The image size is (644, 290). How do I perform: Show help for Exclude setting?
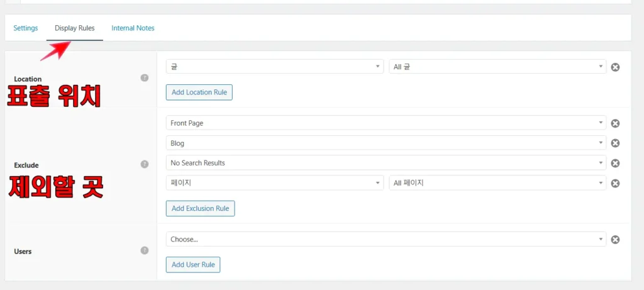(x=144, y=164)
